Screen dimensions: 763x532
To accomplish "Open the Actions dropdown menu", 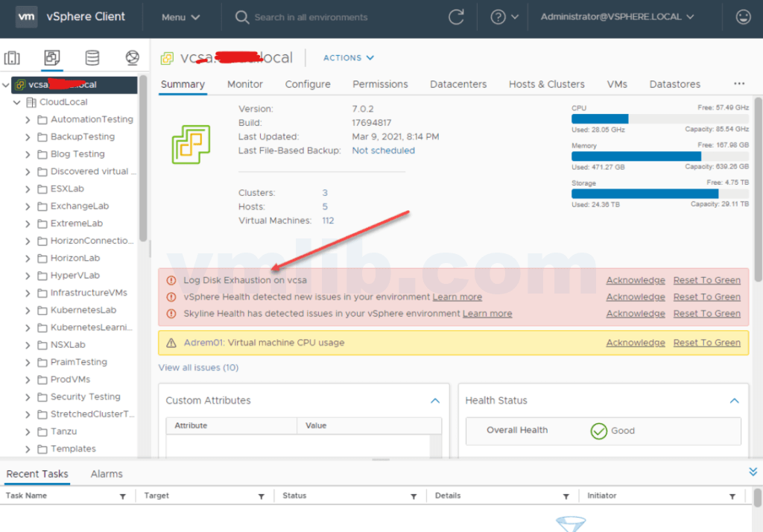I will pos(348,57).
